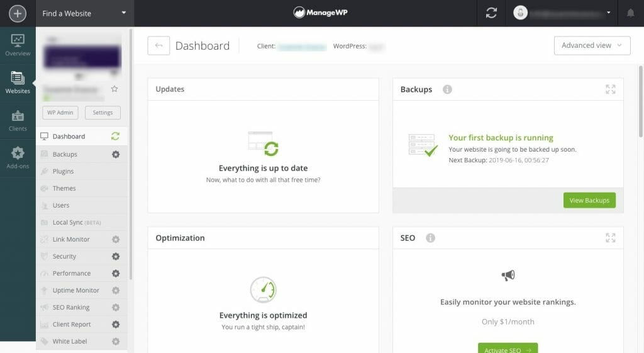Click 'Everything is optimized' text
644x353 pixels.
[264, 315]
